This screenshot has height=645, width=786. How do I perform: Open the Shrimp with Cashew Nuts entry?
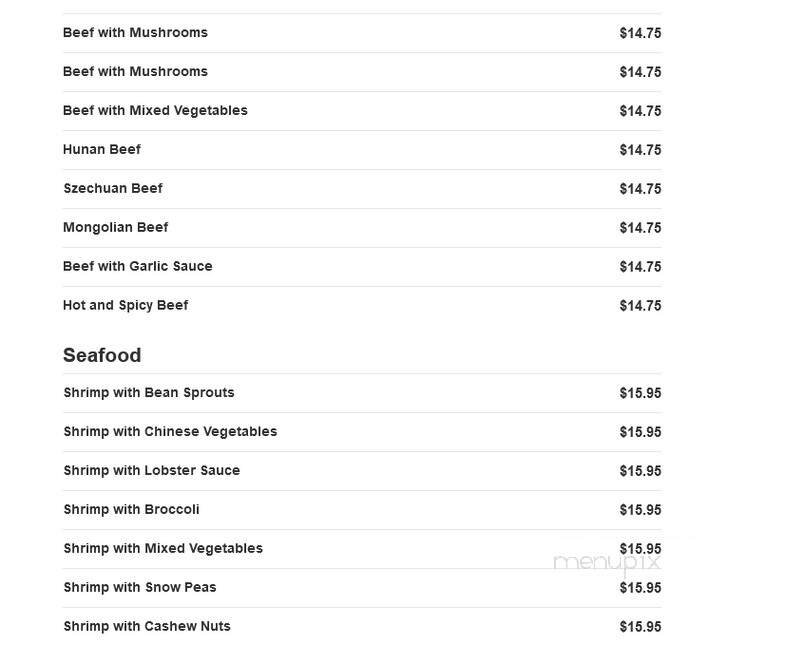pyautogui.click(x=147, y=627)
